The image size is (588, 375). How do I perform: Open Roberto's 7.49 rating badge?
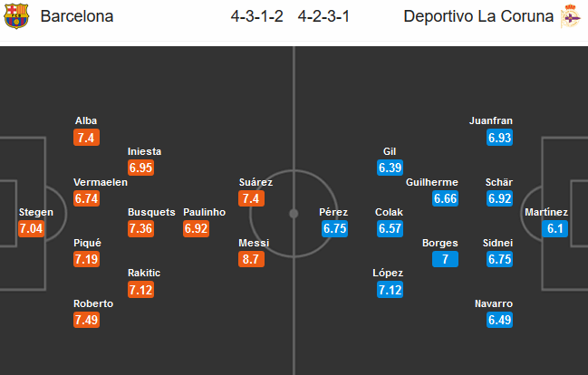(x=87, y=320)
